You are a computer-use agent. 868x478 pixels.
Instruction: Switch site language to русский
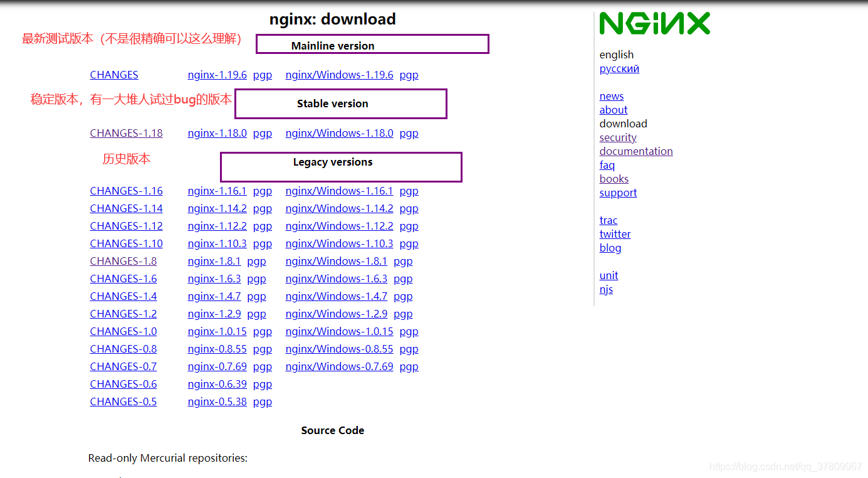pos(619,68)
